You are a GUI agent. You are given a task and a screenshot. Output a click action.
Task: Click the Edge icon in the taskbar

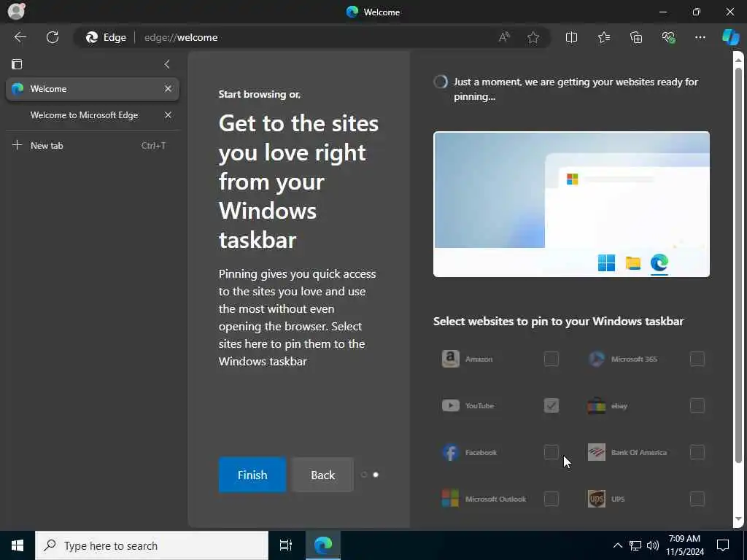323,545
